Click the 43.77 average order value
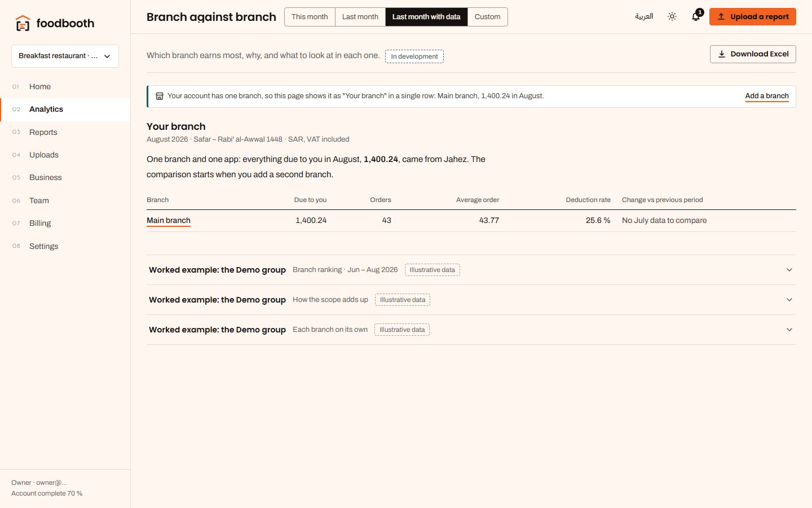This screenshot has height=508, width=812. (489, 221)
